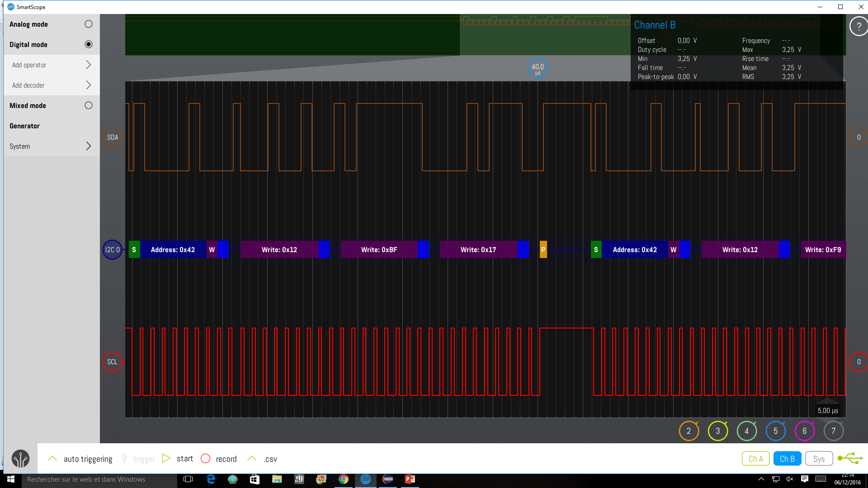Select Digital mode radio button
The height and width of the screenshot is (488, 868).
point(89,44)
